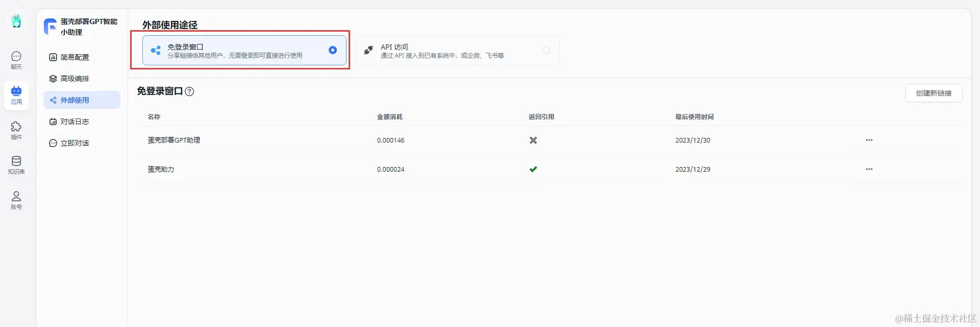This screenshot has width=980, height=327.
Task: Click the green check mark in 蛋壳助力 row
Action: [x=533, y=169]
